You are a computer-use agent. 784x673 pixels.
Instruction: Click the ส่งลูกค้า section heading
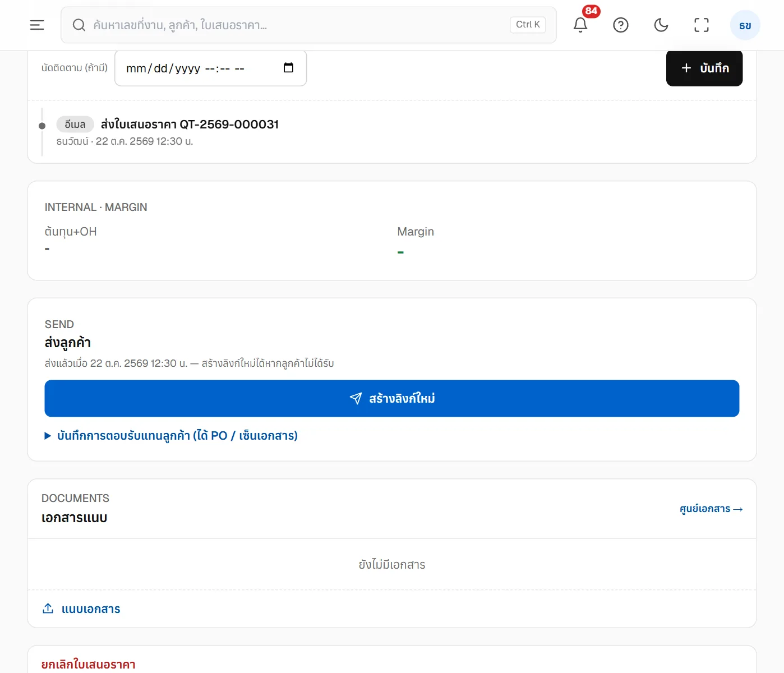[x=68, y=343]
